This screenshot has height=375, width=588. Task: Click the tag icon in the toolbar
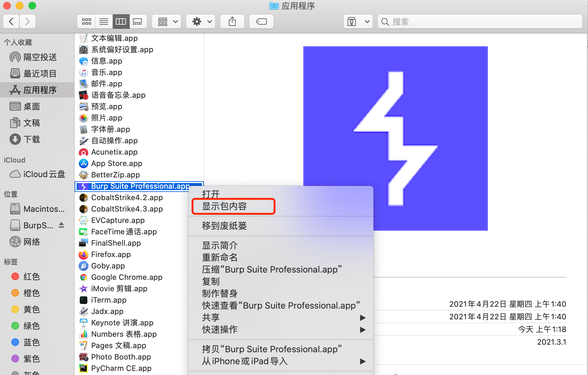(x=261, y=22)
